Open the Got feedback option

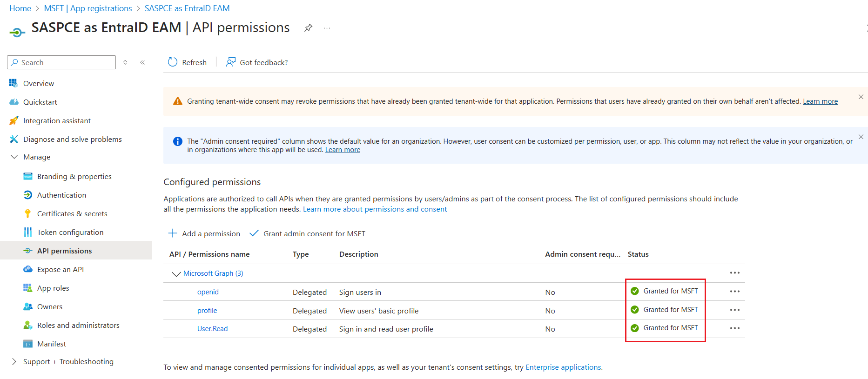(257, 62)
